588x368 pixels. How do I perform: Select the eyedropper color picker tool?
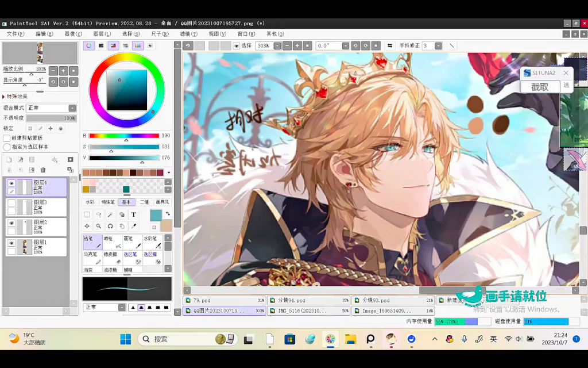point(134,226)
